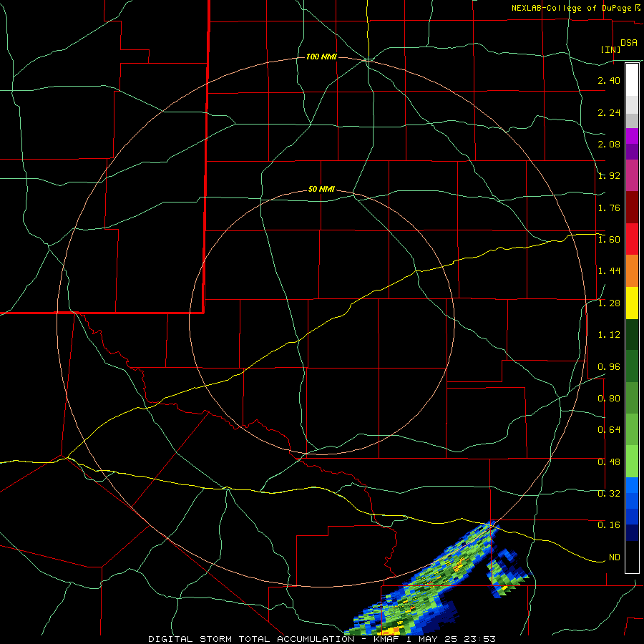This screenshot has height=644, width=644.
Task: Select the 0.64 legend value
Action: (609, 430)
